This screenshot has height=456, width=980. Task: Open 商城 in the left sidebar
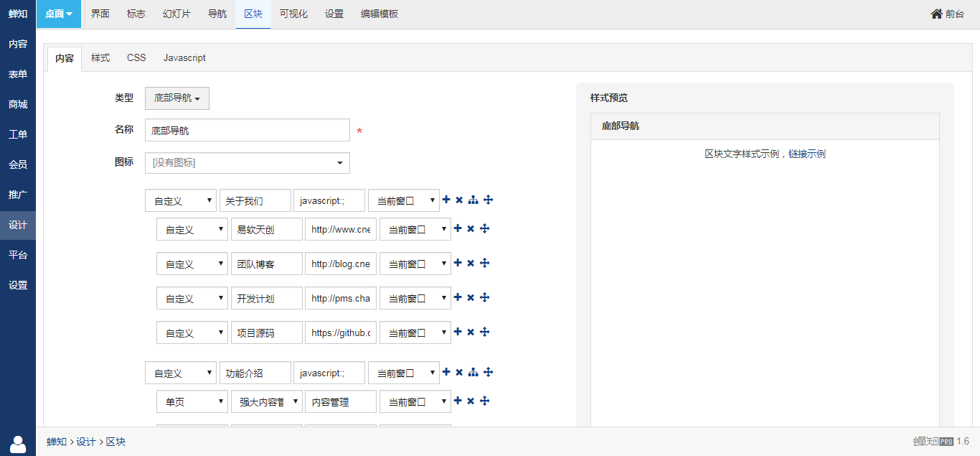[x=18, y=104]
